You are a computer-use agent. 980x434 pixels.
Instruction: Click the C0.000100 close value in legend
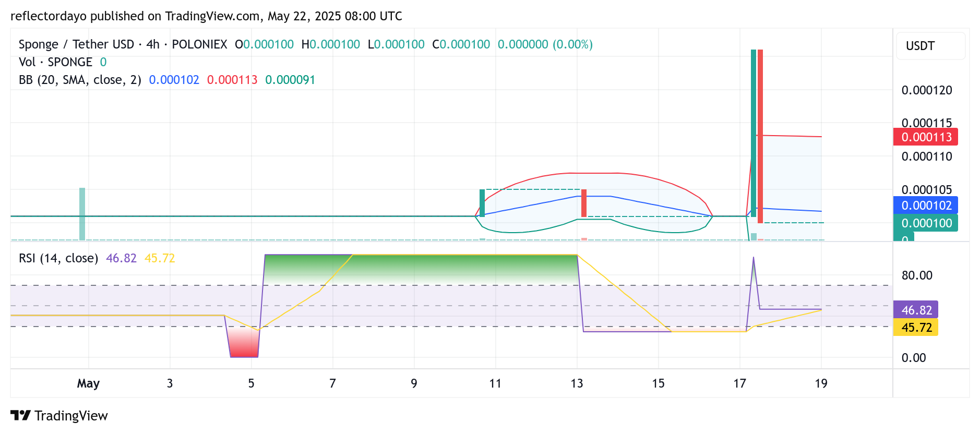tap(461, 44)
